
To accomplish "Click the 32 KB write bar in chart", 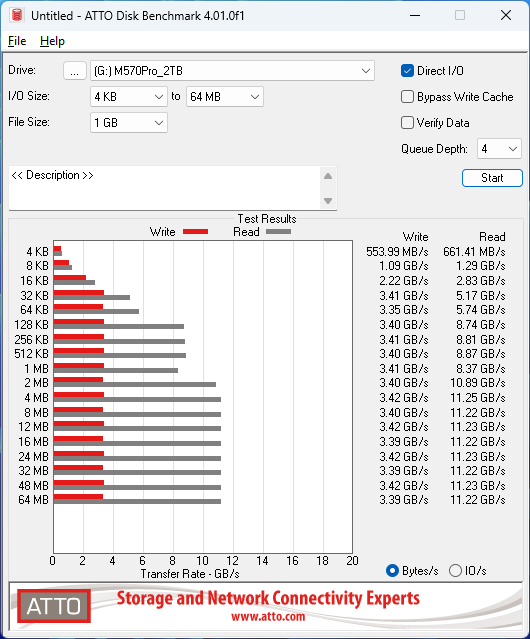I will click(79, 292).
